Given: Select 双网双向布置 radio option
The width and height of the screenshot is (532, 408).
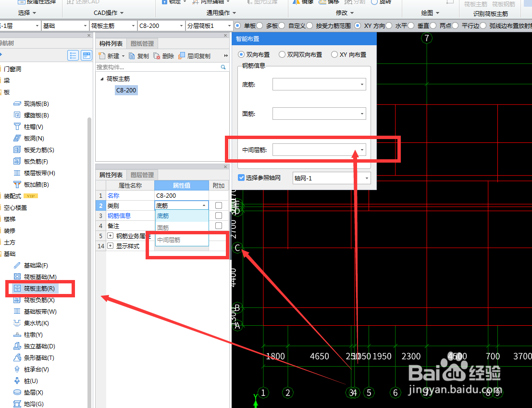Looking at the screenshot, I should [282, 55].
